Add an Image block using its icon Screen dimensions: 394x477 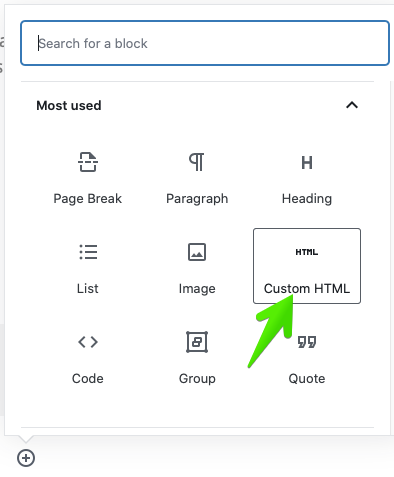point(197,252)
